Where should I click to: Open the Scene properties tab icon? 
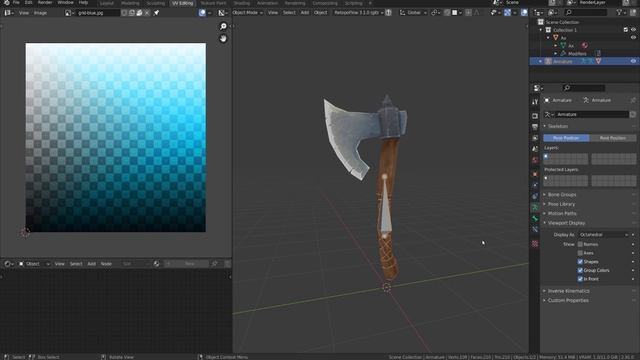[x=535, y=149]
